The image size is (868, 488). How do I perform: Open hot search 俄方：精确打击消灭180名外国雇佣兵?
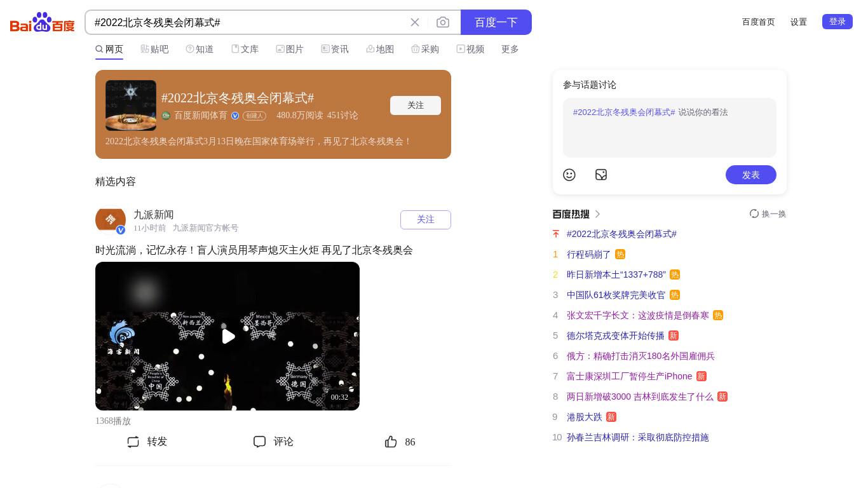point(641,356)
